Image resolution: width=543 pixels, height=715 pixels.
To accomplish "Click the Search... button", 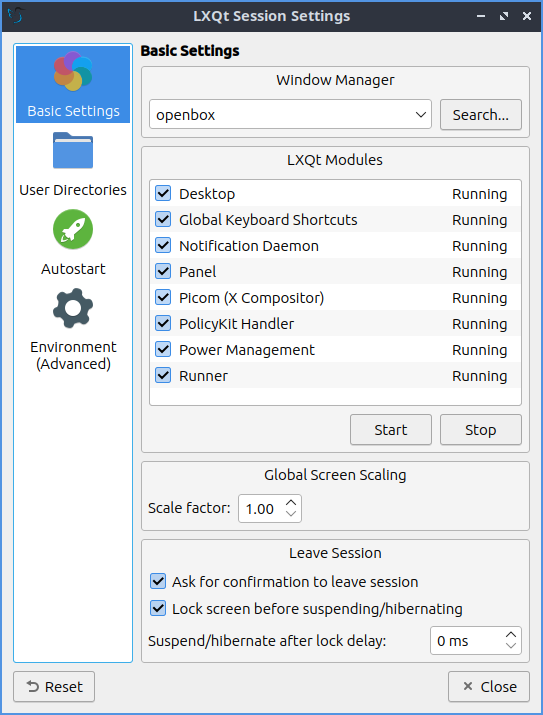I will pos(481,114).
